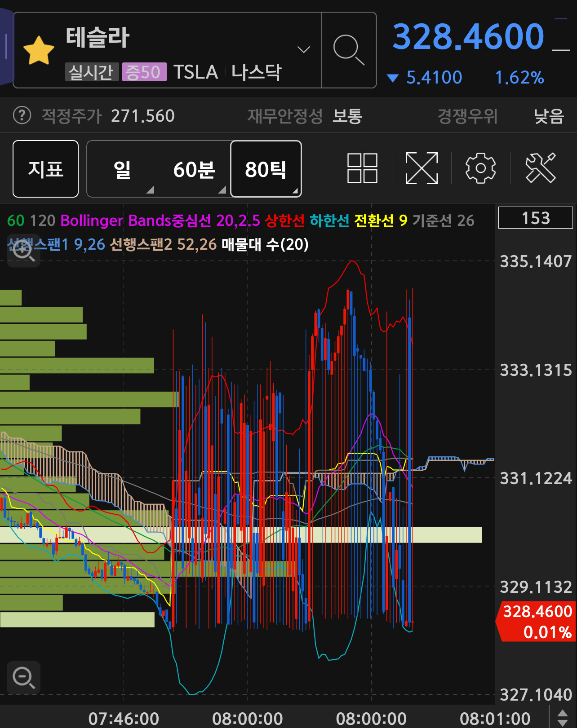Click the cyan 하한선 legend label

point(329,221)
